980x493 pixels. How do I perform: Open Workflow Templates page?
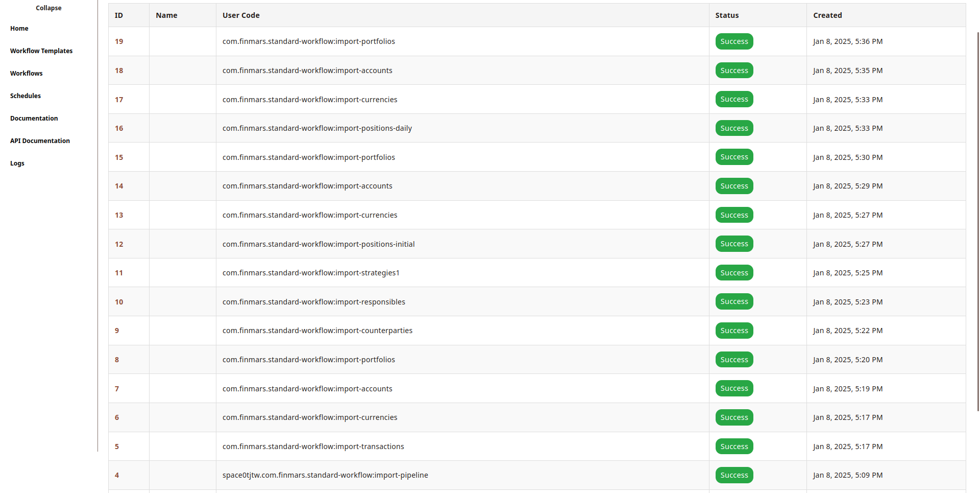[x=41, y=51]
